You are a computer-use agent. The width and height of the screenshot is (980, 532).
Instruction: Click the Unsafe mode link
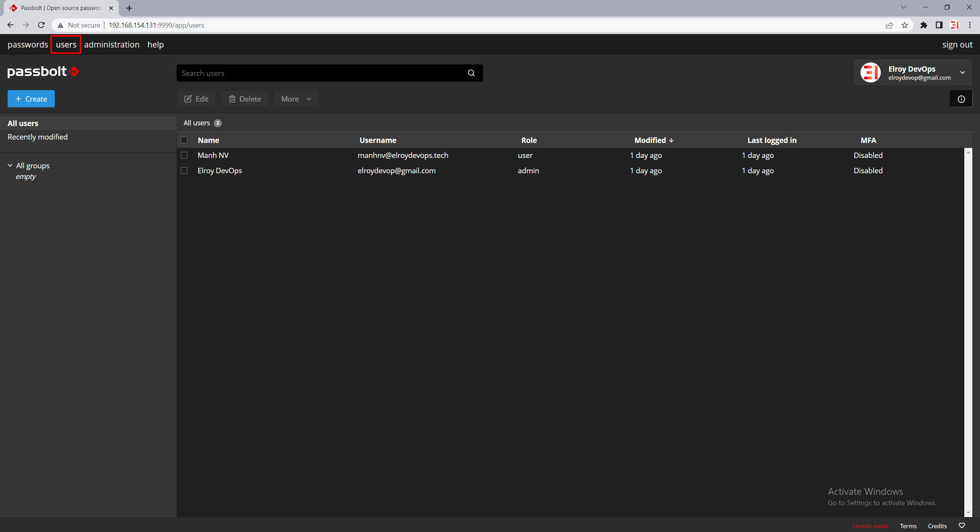[870, 526]
